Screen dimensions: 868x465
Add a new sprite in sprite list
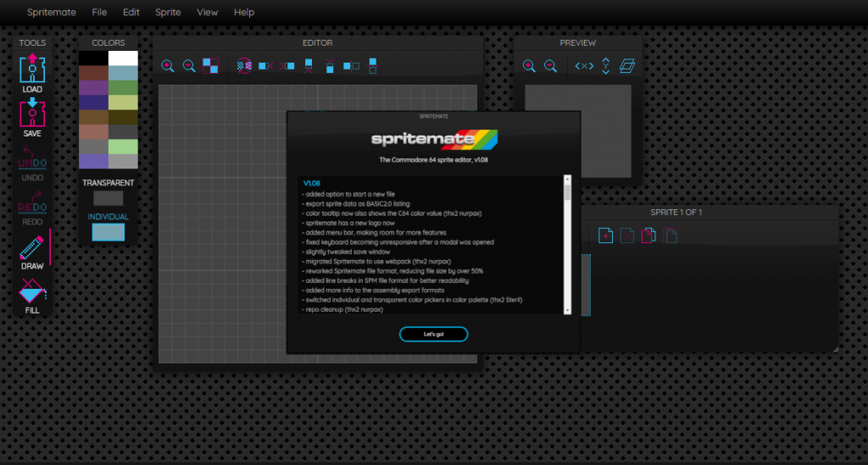(x=605, y=235)
